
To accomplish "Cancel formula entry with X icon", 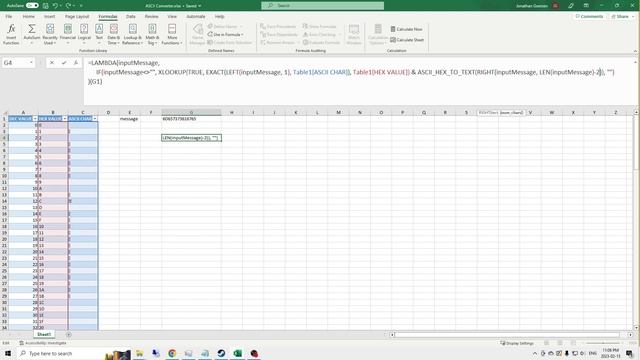I will click(x=52, y=62).
